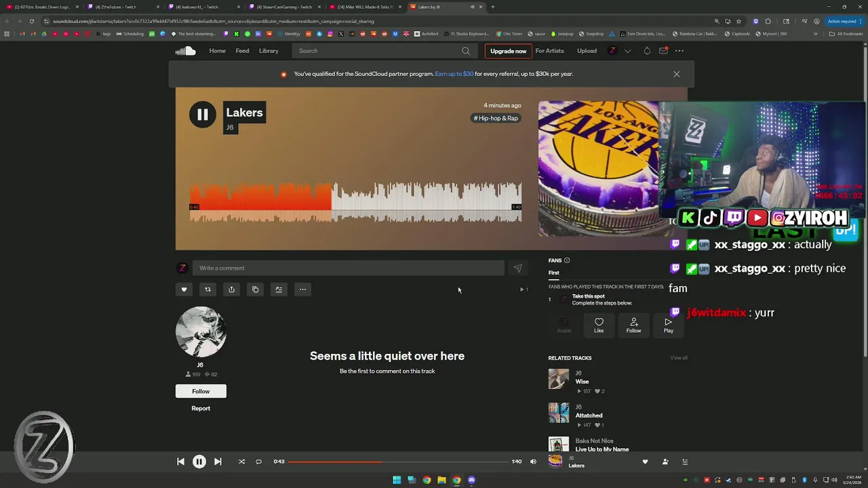Click in the Write a comment field
Image resolution: width=868 pixels, height=488 pixels.
pos(348,268)
